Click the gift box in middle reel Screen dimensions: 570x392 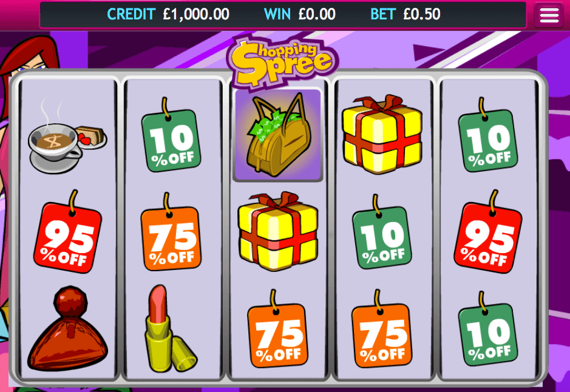coord(278,231)
